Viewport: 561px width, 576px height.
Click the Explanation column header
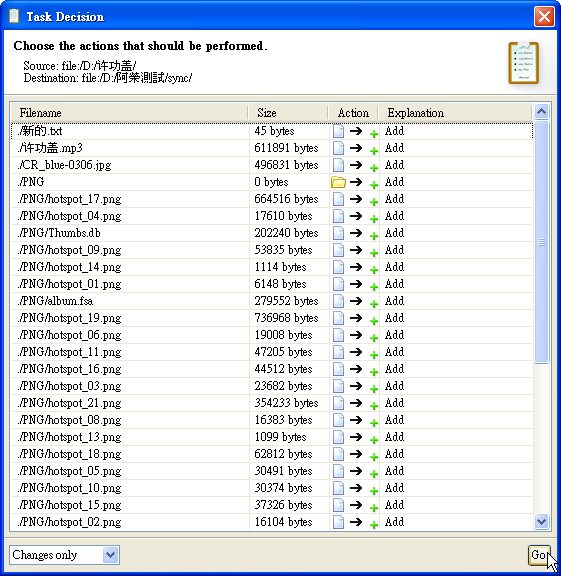(x=455, y=113)
